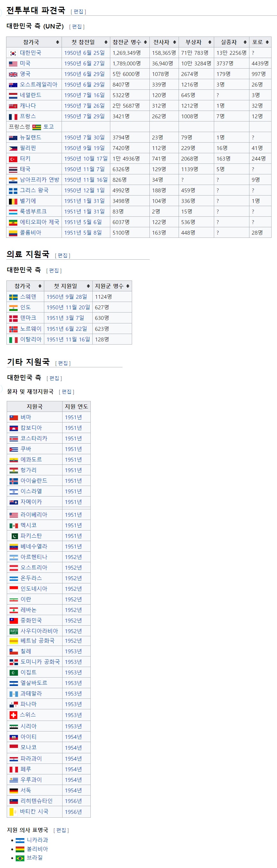Screen dimensions: 277x868
Task: Open the 캐나다 article link
Action: (x=28, y=106)
